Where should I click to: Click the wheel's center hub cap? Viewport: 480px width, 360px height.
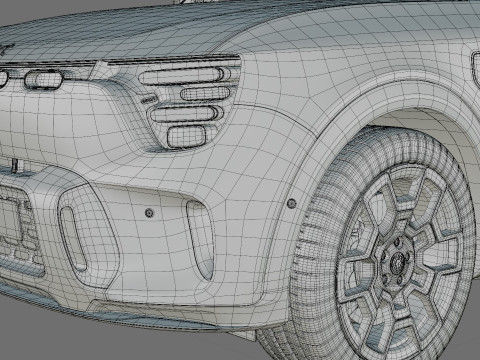click(x=398, y=261)
